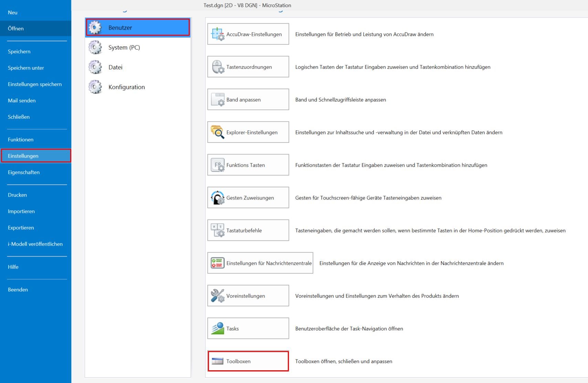
Task: Click the text 'Gesten für Touchscreen-fähige Geräte Tasteneingaben zuweisen'
Action: (368, 198)
